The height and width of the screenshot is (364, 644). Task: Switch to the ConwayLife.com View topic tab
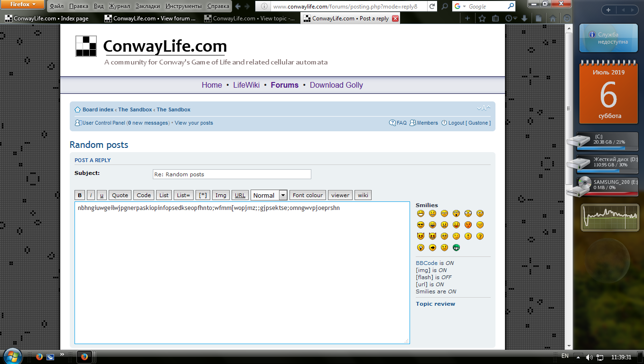pos(250,18)
